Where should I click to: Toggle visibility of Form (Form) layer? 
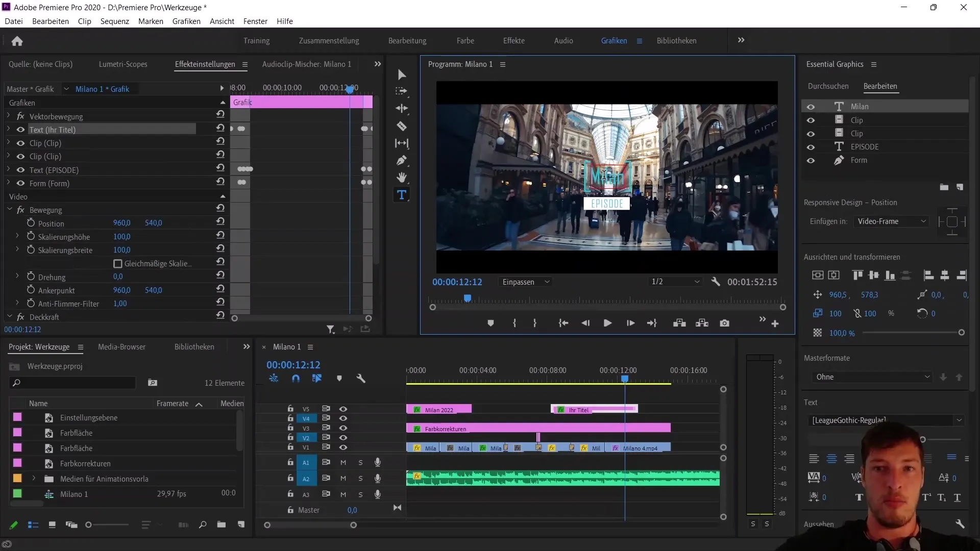pos(19,183)
